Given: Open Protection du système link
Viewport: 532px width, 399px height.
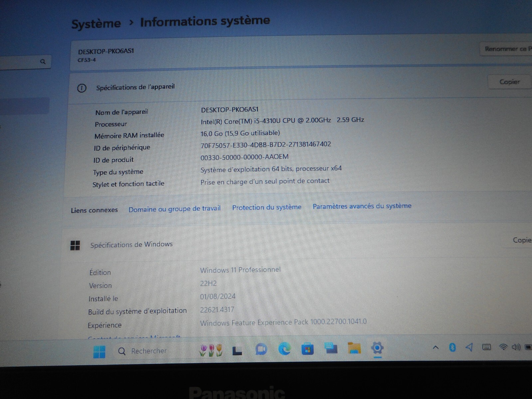Looking at the screenshot, I should tap(267, 207).
